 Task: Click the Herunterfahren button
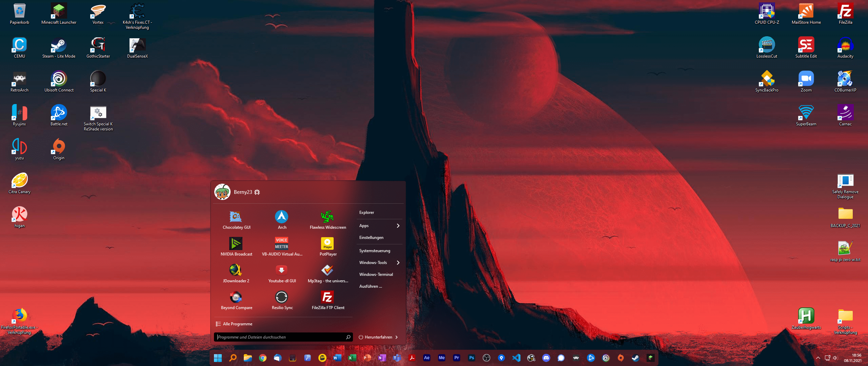point(375,337)
